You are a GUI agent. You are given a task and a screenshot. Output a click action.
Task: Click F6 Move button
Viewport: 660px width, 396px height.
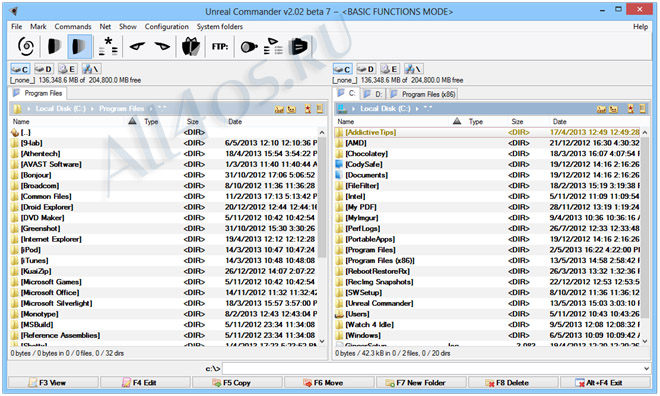(x=329, y=383)
